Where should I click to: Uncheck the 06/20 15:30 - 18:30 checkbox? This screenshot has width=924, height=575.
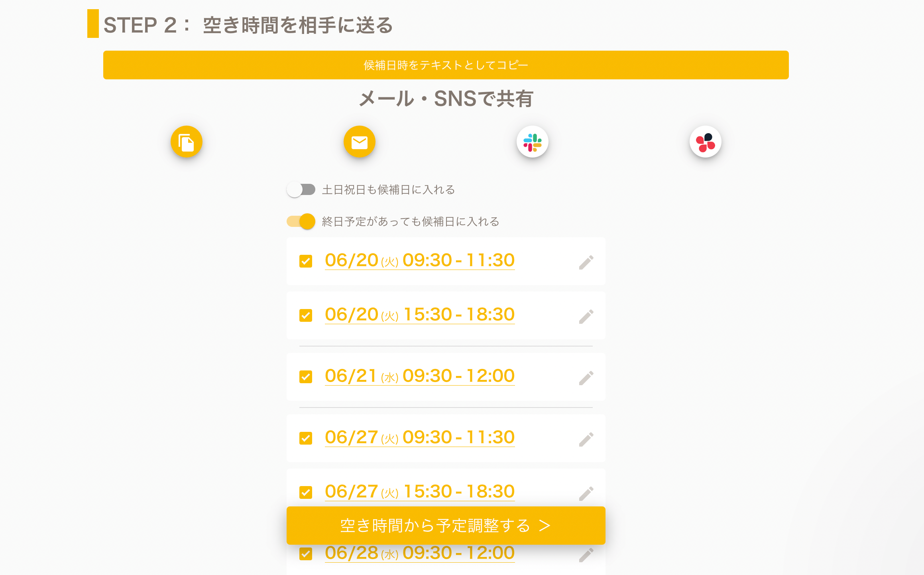coord(306,315)
